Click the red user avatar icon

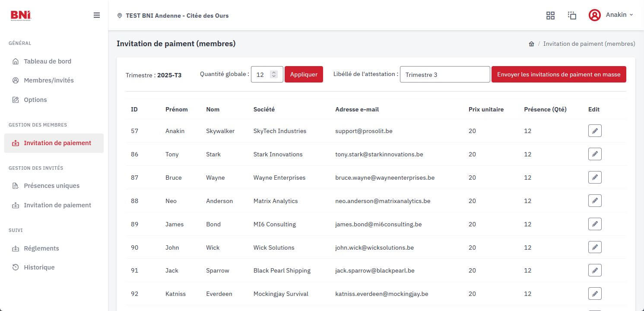coord(595,15)
